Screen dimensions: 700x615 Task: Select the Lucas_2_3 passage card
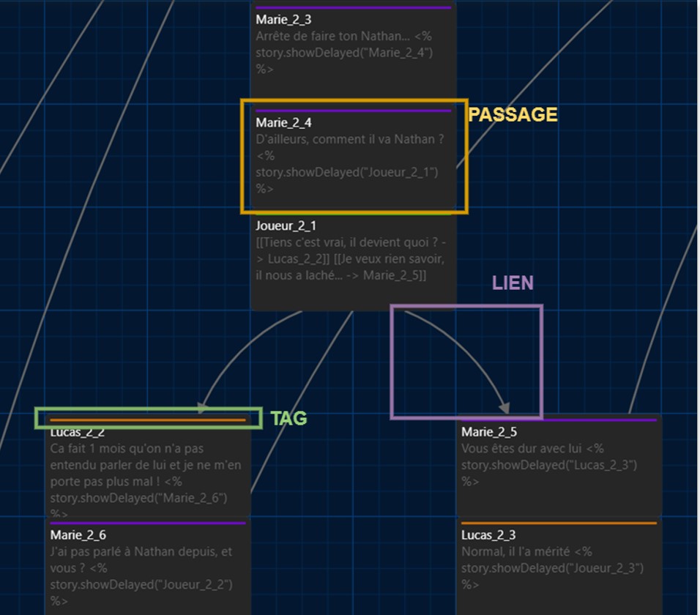click(x=559, y=567)
